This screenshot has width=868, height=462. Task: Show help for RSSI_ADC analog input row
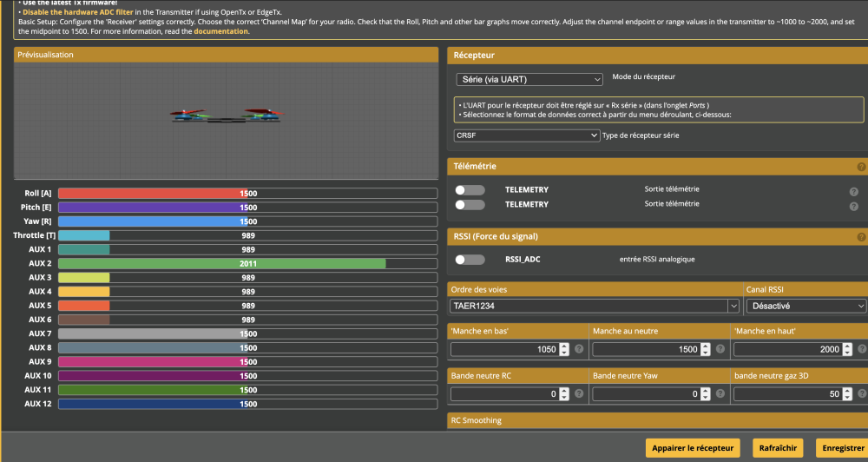(854, 260)
